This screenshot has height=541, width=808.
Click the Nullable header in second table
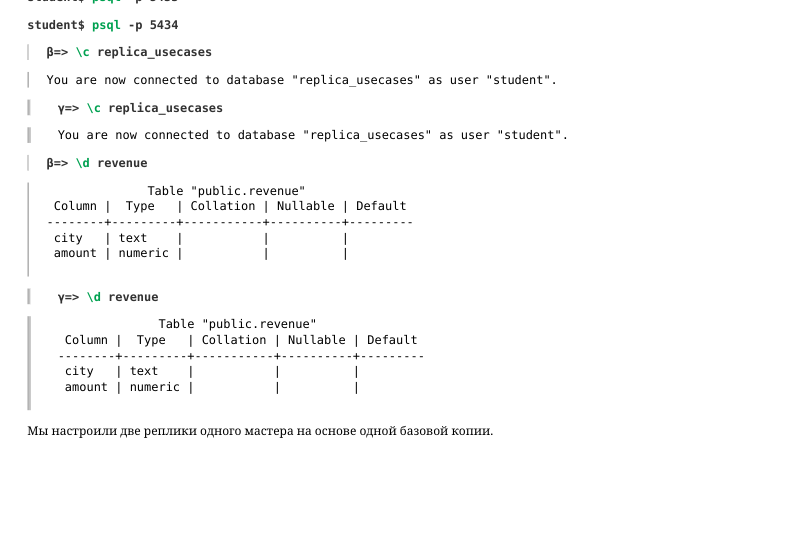[x=316, y=340]
